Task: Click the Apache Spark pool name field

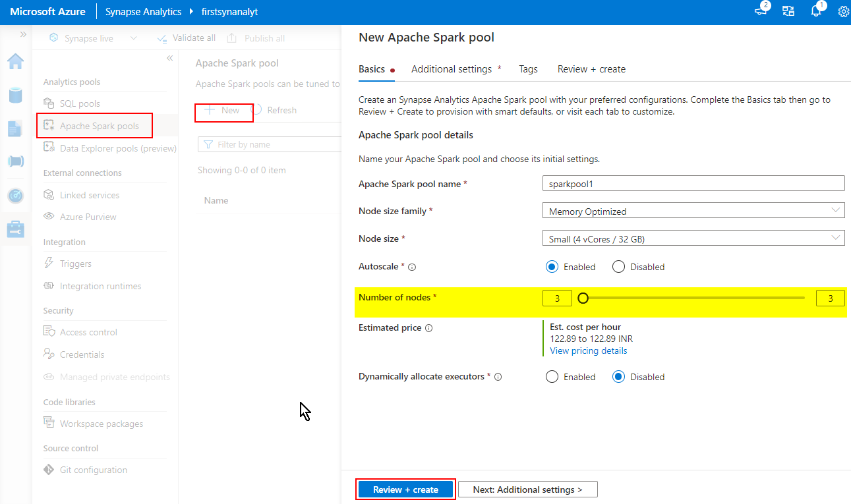Action: (x=693, y=183)
